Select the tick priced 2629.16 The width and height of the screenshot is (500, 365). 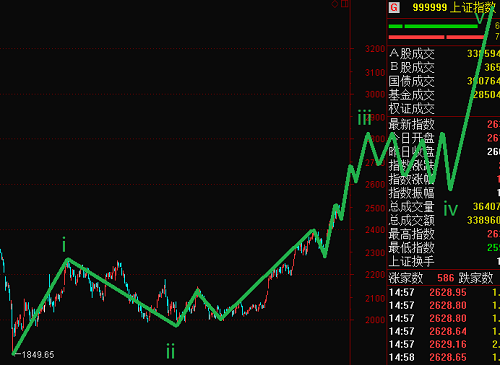444,344
